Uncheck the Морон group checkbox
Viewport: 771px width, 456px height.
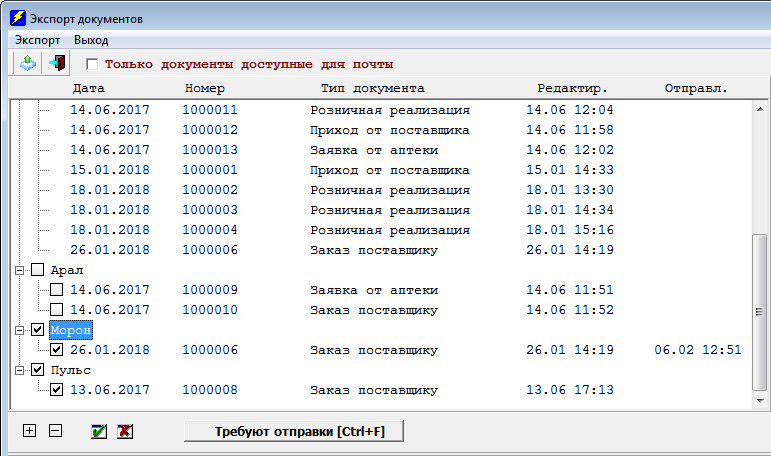pyautogui.click(x=37, y=330)
